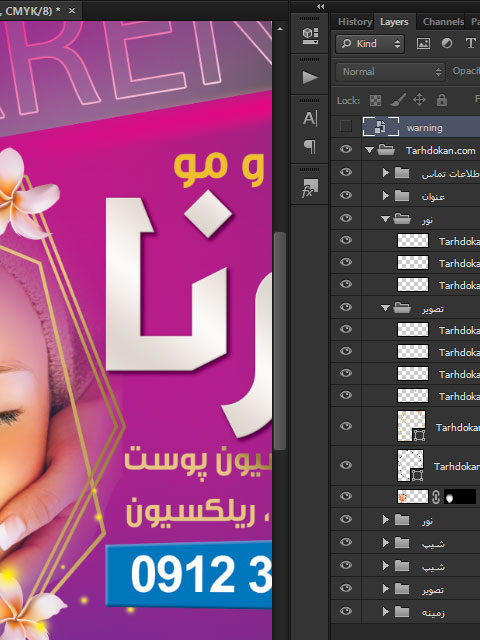Viewport: 480px width, 640px height.
Task: Expand the collapsed نور group
Action: (386, 519)
